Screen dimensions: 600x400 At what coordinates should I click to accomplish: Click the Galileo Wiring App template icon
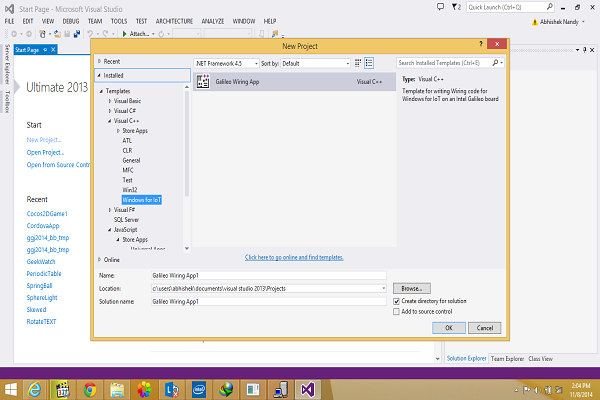click(x=203, y=81)
